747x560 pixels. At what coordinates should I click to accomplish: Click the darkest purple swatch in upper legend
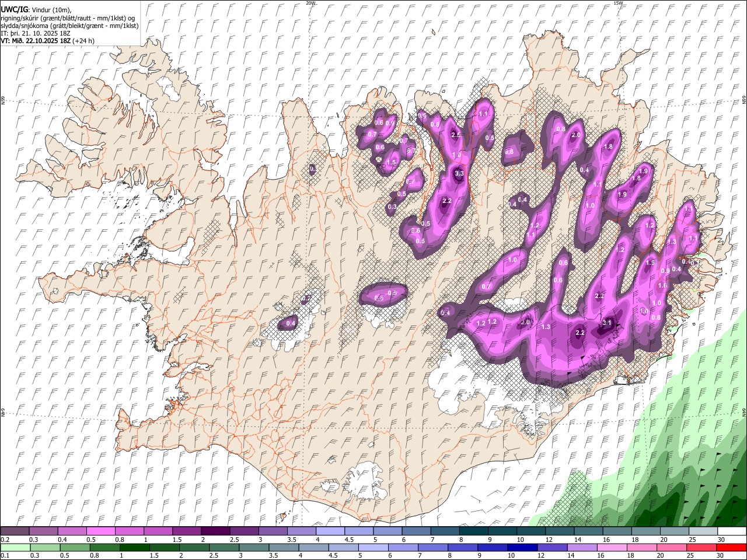point(215,531)
